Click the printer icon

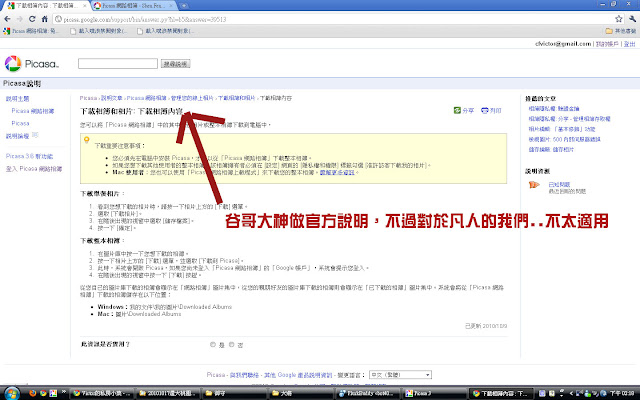(x=484, y=110)
